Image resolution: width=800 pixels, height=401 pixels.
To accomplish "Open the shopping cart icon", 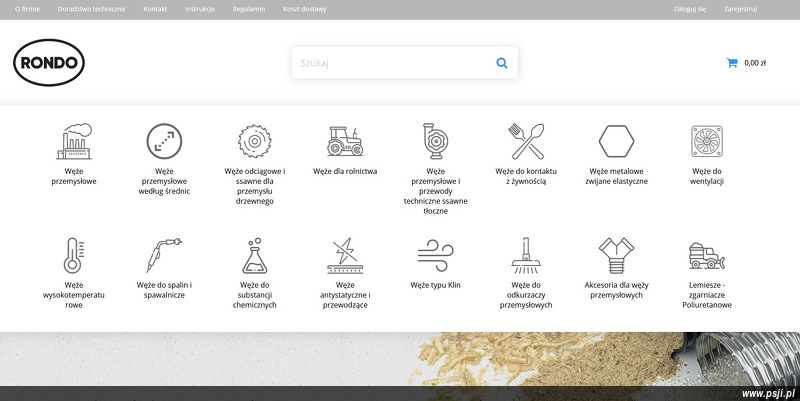I will [732, 63].
